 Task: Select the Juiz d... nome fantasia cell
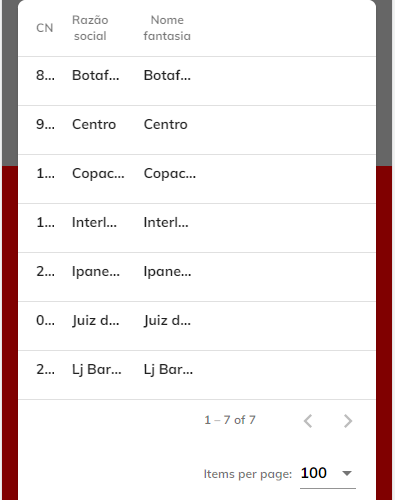tap(167, 320)
